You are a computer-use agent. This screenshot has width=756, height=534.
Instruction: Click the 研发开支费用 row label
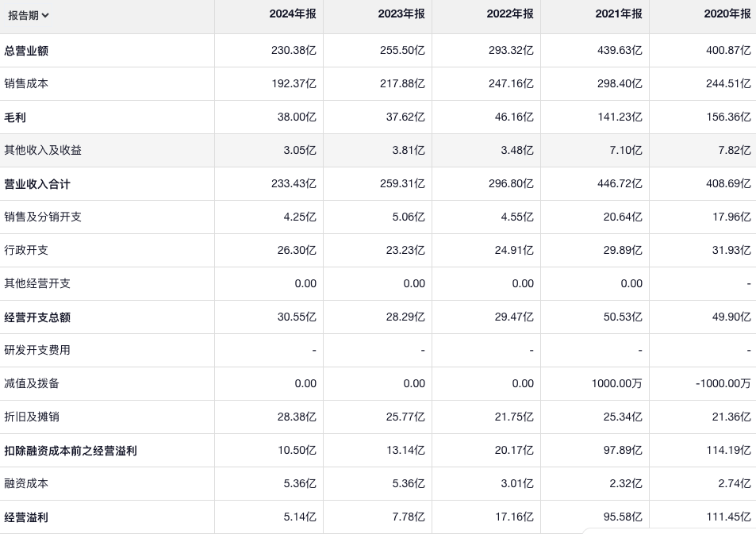pyautogui.click(x=37, y=350)
